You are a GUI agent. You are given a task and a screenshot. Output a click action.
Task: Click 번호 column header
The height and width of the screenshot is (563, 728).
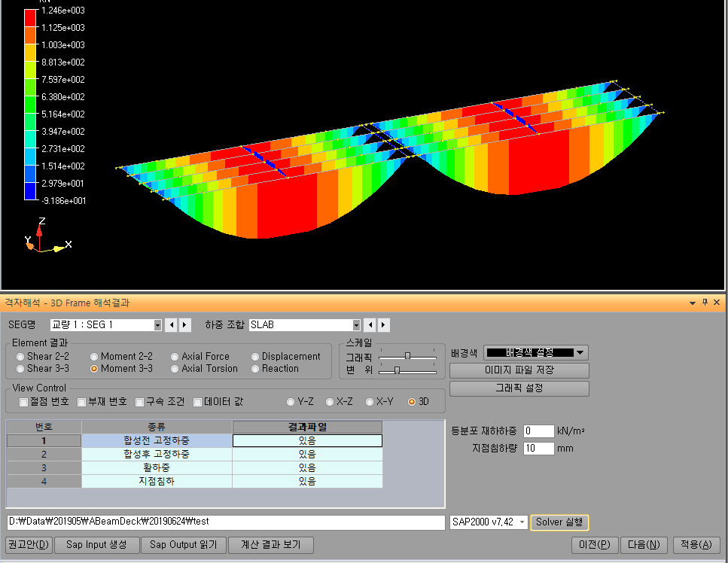tap(44, 427)
